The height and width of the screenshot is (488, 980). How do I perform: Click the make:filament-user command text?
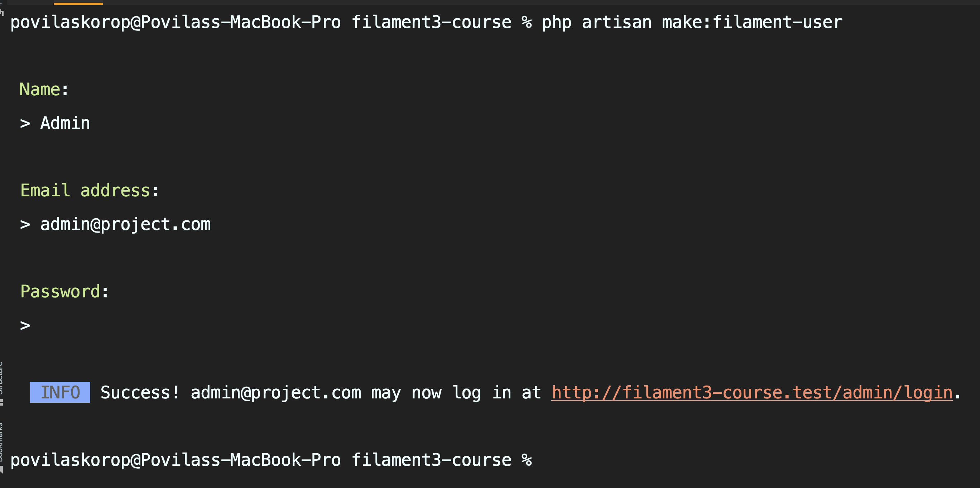point(752,22)
